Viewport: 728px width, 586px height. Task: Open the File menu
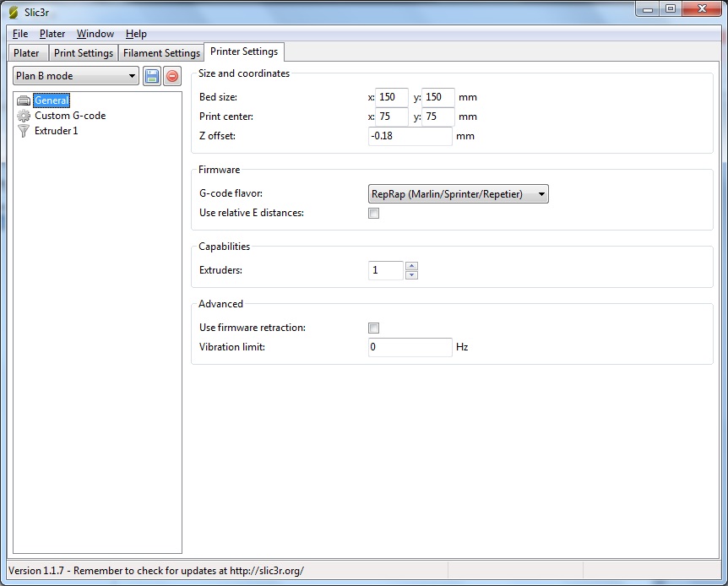tap(20, 34)
